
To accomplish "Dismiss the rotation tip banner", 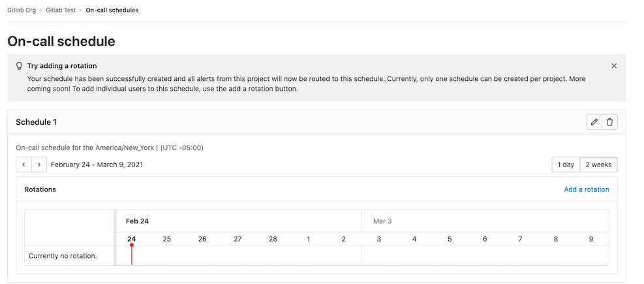I will click(x=613, y=66).
